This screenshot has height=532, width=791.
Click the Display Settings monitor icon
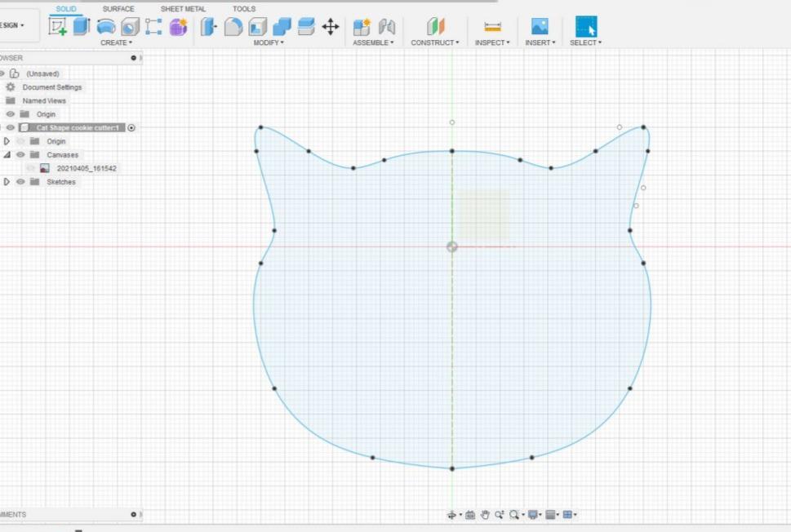point(533,515)
